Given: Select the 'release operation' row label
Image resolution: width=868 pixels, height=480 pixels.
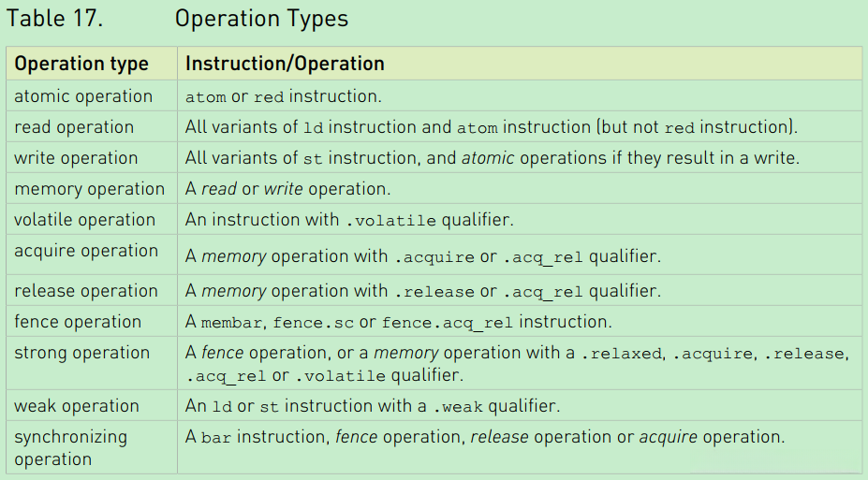Looking at the screenshot, I should [86, 291].
